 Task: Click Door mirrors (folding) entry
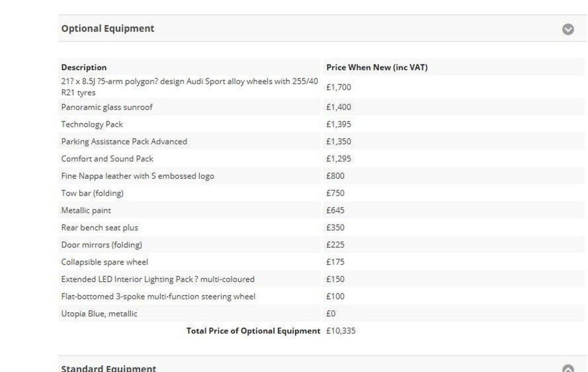(x=102, y=245)
